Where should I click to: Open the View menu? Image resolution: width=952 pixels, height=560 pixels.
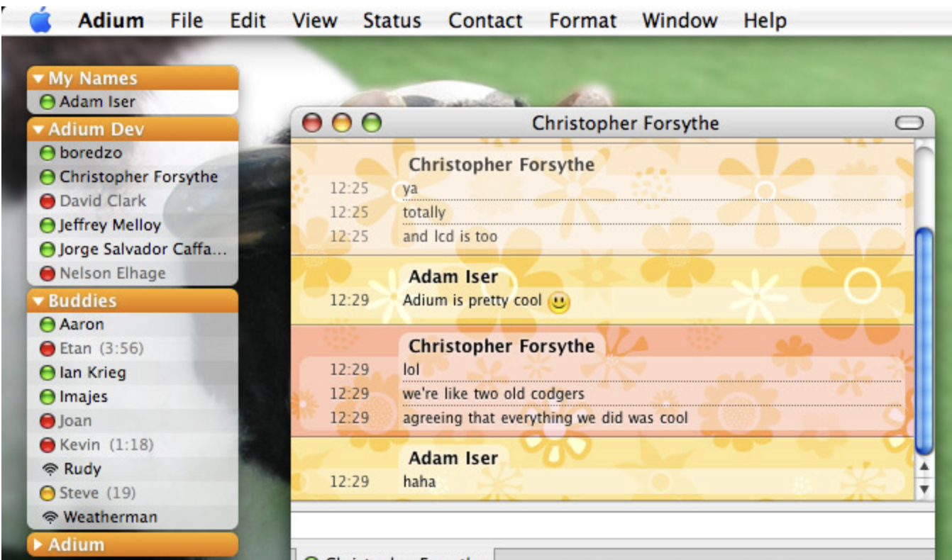(314, 21)
